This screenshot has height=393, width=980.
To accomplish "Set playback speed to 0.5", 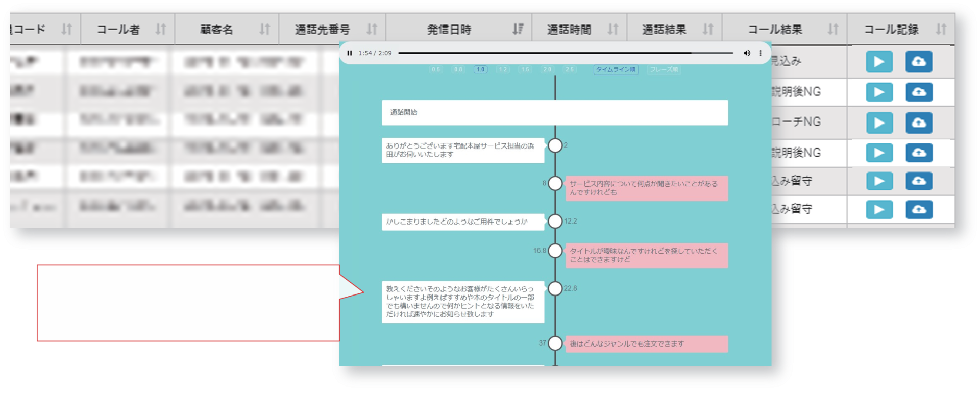I will point(436,70).
